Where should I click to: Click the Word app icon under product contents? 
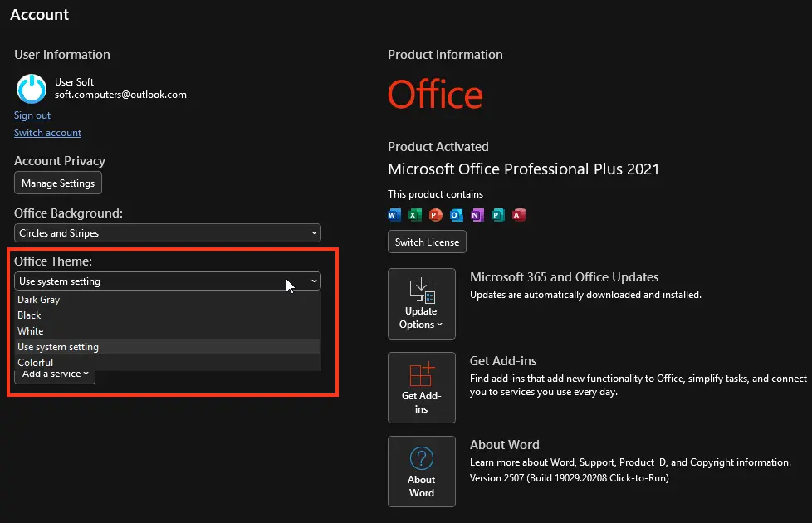[394, 215]
